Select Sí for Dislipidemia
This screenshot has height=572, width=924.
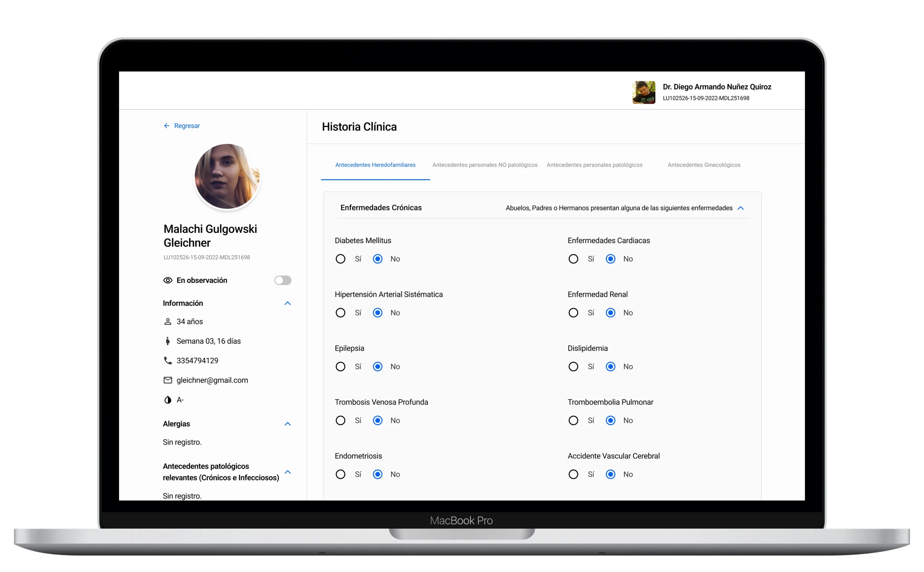point(573,367)
